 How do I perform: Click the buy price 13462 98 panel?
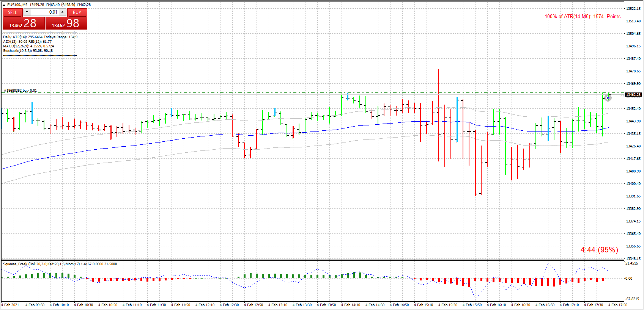66,23
